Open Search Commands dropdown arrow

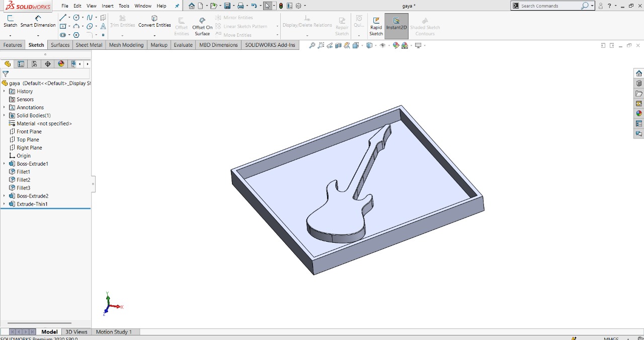click(x=592, y=6)
